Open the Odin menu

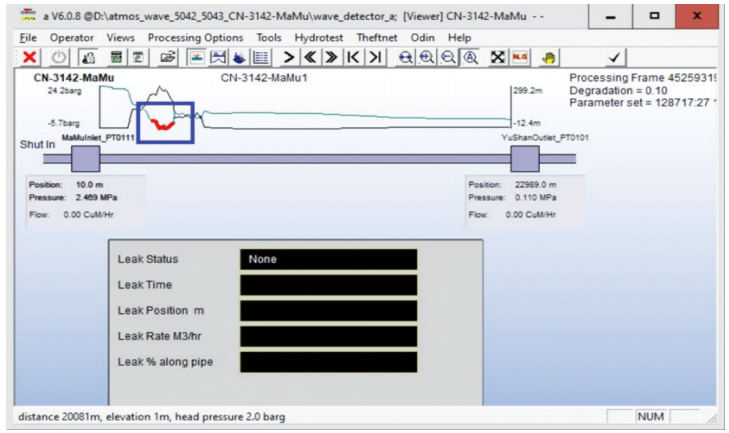pyautogui.click(x=423, y=37)
